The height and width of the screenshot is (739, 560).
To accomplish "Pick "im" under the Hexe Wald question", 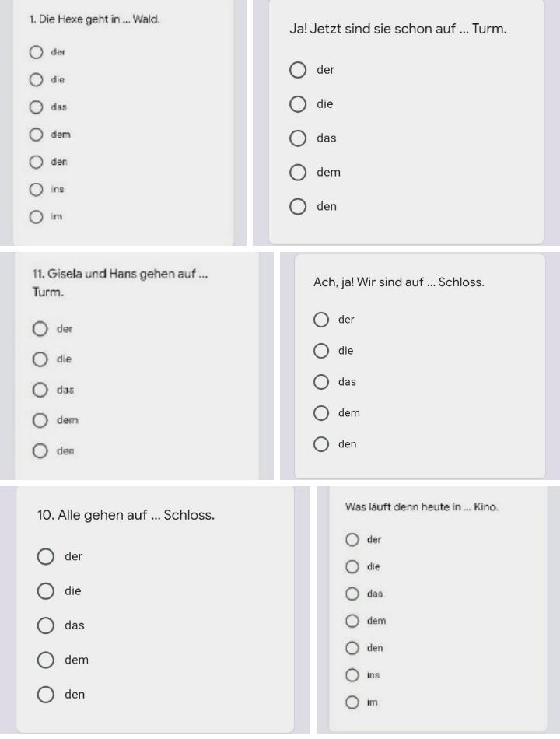I will tap(36, 218).
